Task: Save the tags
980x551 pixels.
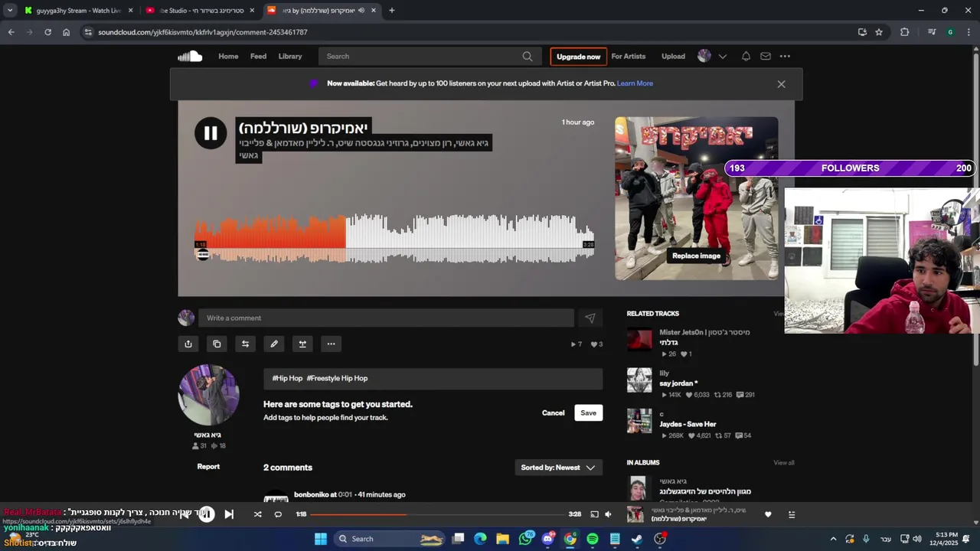Action: [588, 412]
